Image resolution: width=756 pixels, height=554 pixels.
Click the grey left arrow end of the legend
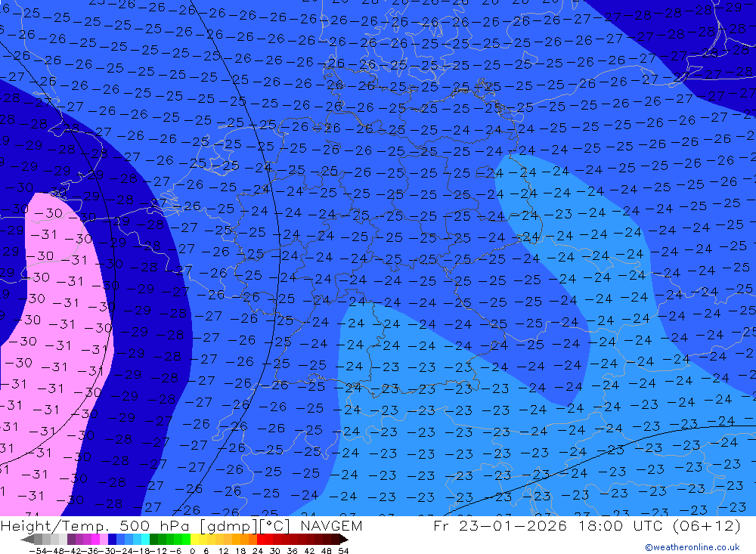[27, 539]
